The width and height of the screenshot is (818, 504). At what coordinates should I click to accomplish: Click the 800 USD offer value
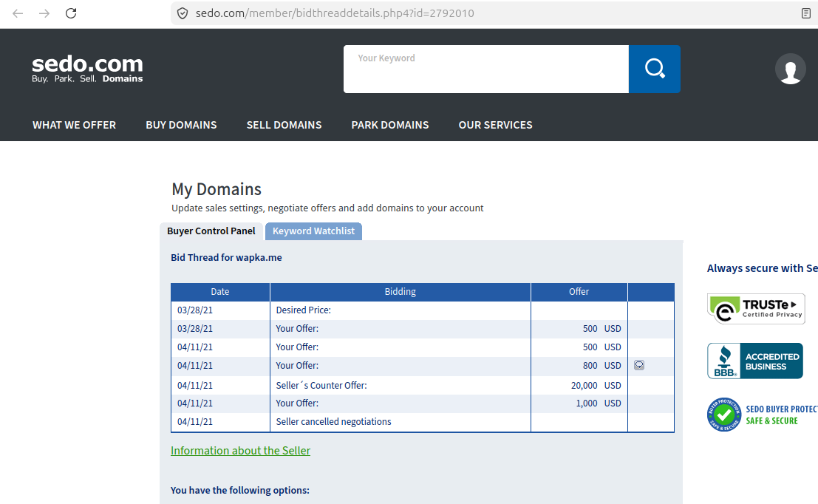pyautogui.click(x=602, y=366)
